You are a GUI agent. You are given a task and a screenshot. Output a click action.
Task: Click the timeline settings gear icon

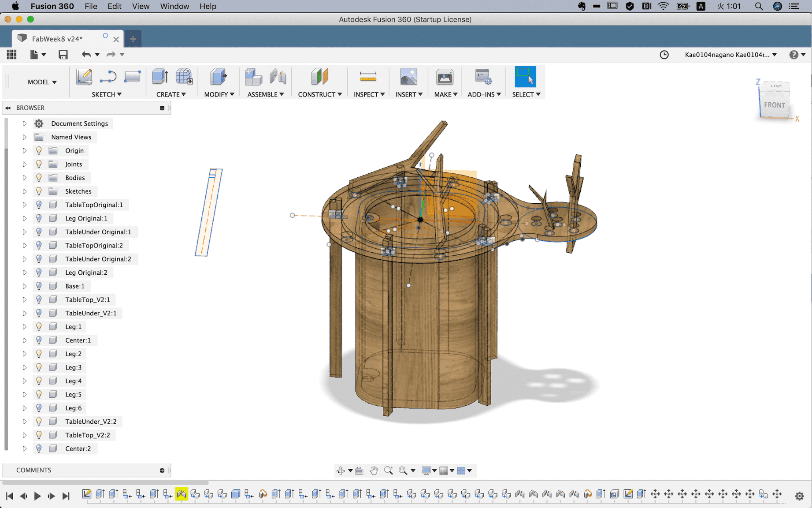pos(799,496)
